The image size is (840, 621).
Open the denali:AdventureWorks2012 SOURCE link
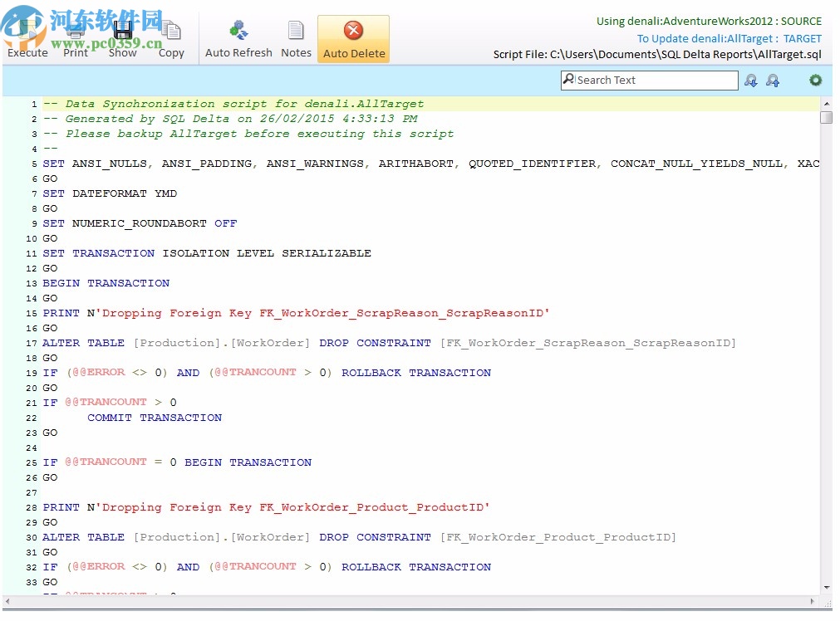point(708,21)
